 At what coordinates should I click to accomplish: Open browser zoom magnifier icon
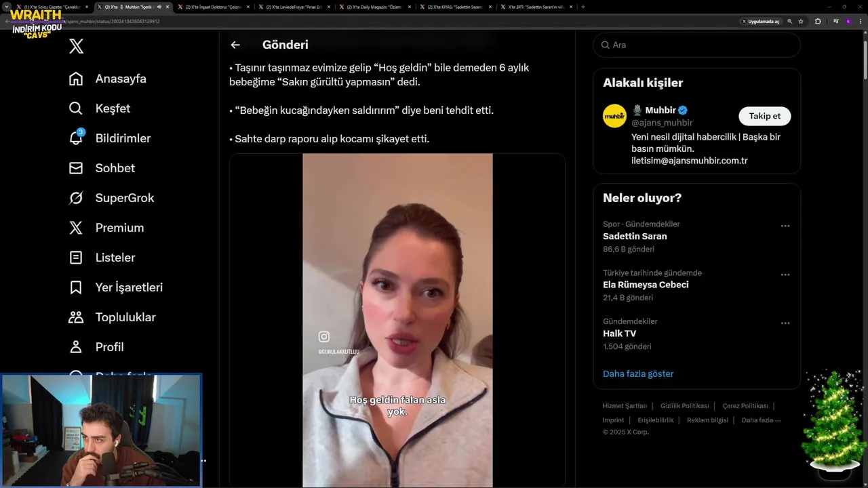pos(790,21)
